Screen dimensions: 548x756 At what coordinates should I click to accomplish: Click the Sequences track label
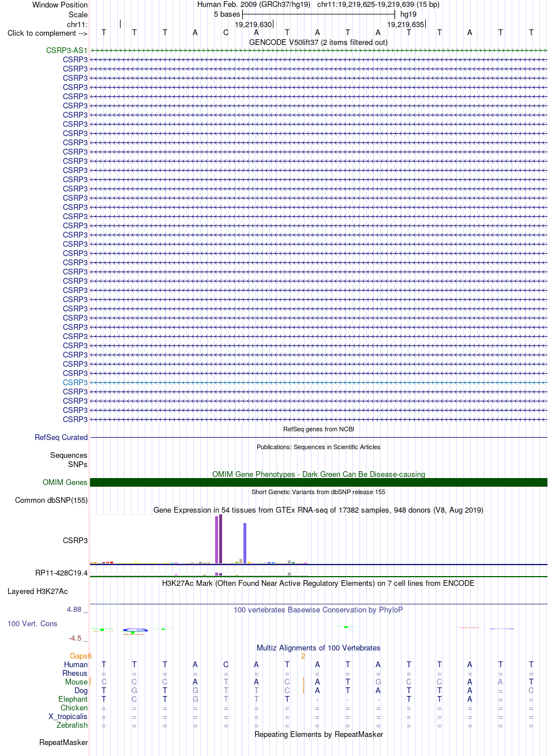tap(69, 456)
